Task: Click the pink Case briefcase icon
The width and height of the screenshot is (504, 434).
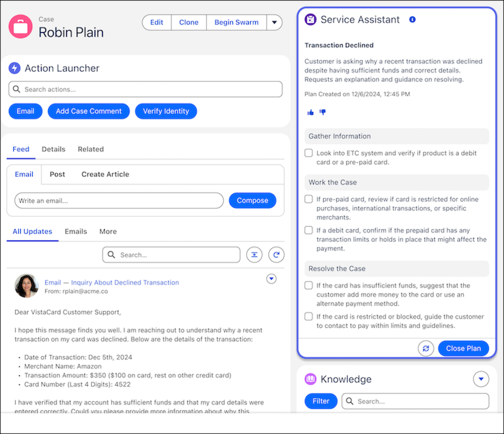Action: click(x=21, y=26)
